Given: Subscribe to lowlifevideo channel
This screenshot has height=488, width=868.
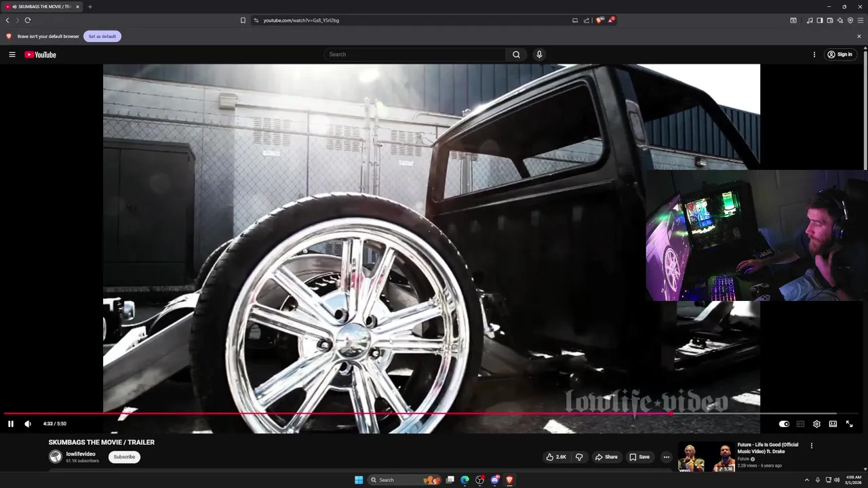Looking at the screenshot, I should coord(124,457).
